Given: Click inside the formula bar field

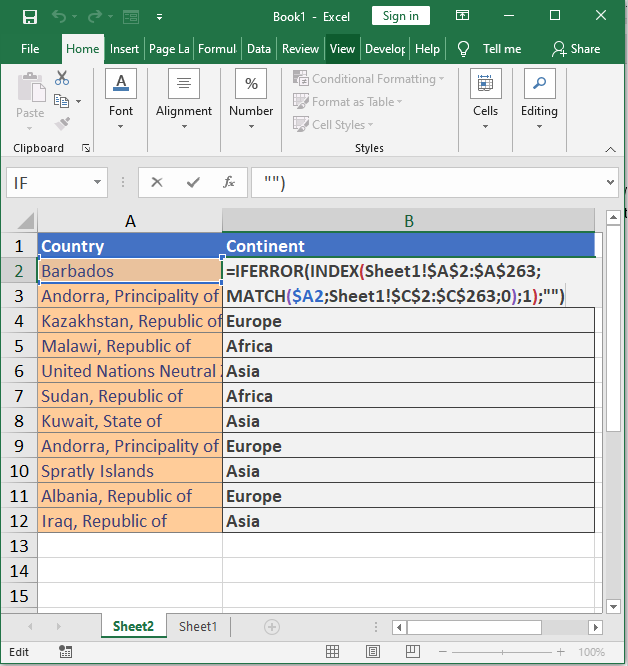Looking at the screenshot, I should tap(427, 183).
